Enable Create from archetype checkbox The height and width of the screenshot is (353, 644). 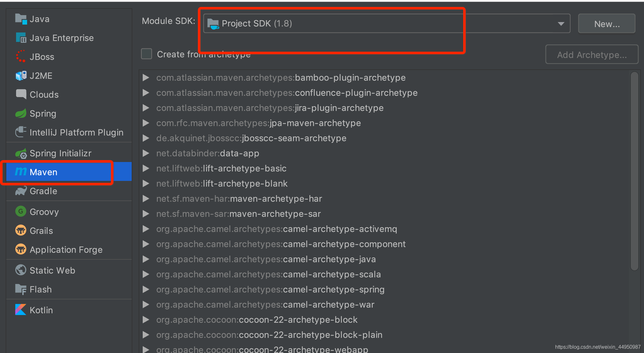(147, 54)
